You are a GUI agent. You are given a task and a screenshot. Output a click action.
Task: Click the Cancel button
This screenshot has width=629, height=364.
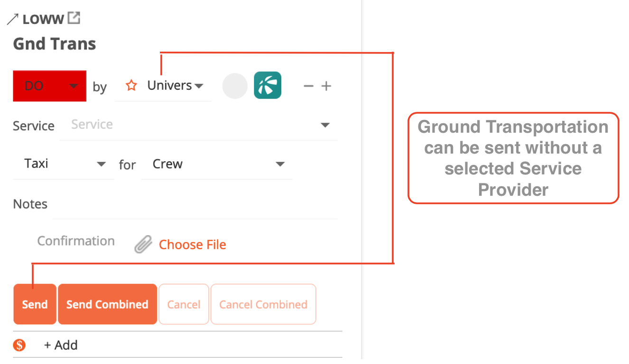point(184,304)
